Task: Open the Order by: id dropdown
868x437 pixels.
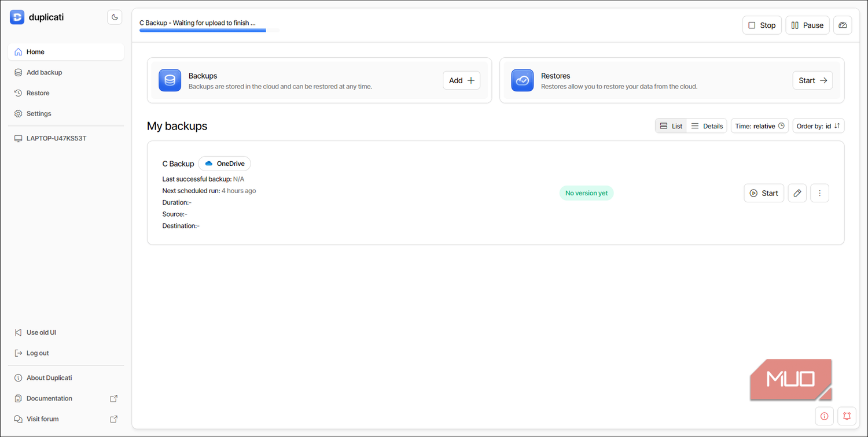Action: 818,126
